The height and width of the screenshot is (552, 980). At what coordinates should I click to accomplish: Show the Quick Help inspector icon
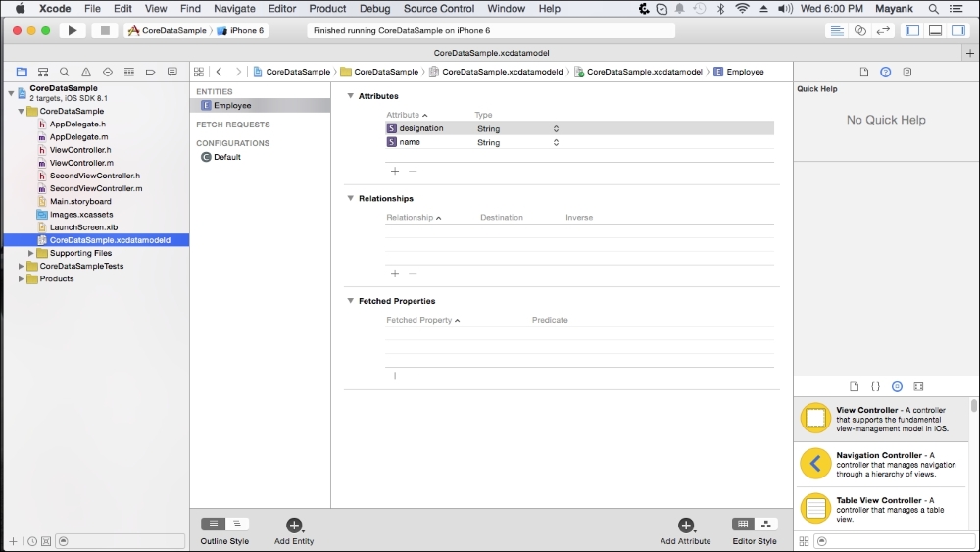tap(886, 72)
